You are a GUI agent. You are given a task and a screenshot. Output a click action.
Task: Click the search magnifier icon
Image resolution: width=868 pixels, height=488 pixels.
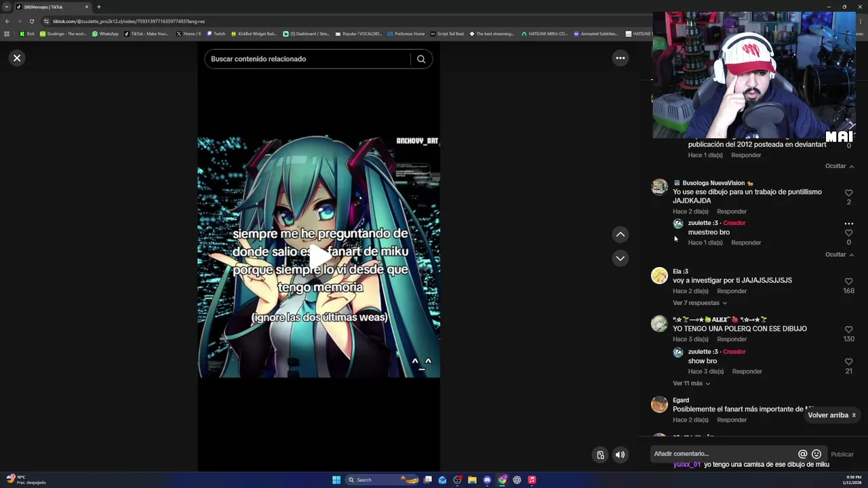pos(421,59)
